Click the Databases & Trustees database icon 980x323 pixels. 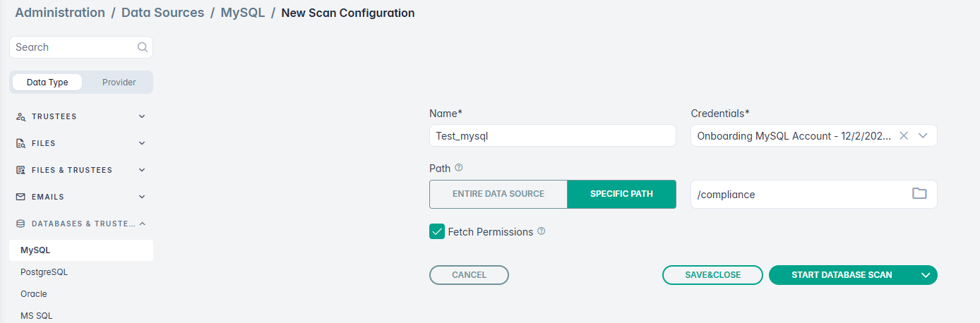[21, 224]
